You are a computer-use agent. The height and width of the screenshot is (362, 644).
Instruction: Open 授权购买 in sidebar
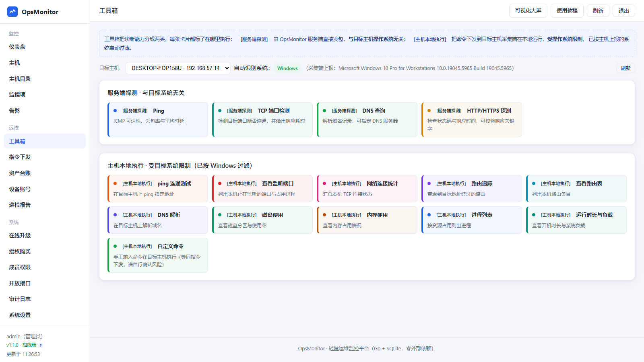(x=45, y=251)
